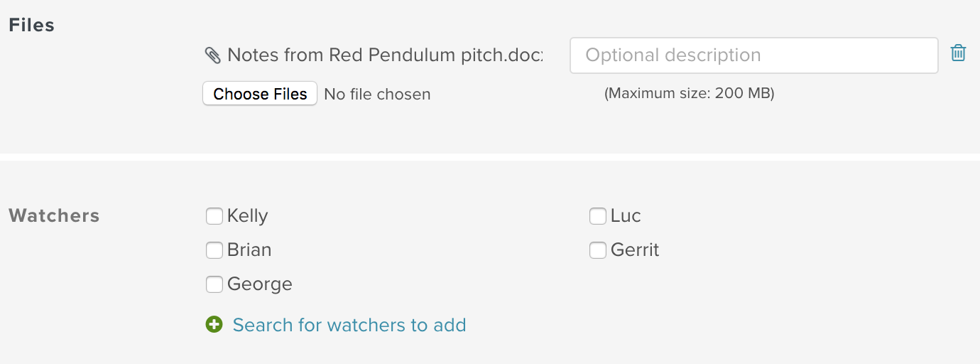The width and height of the screenshot is (980, 364).
Task: Select the Luc watcher checkbox
Action: [x=598, y=216]
